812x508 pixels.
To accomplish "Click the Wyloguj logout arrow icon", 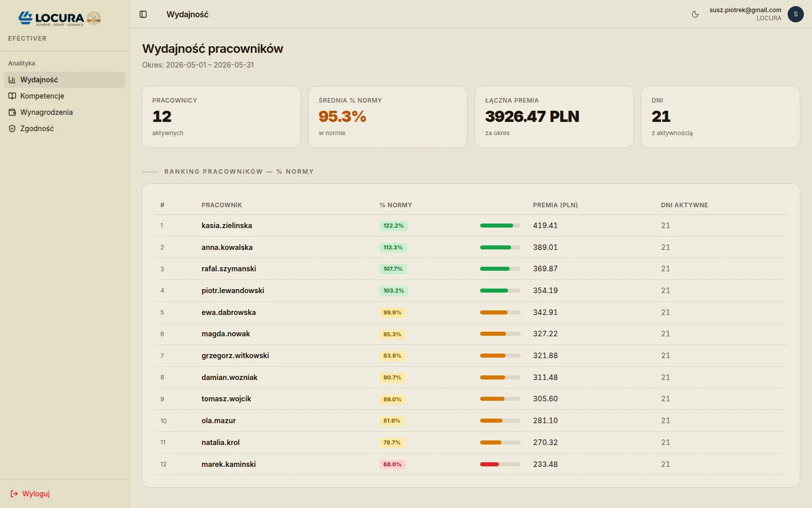I will click(14, 494).
